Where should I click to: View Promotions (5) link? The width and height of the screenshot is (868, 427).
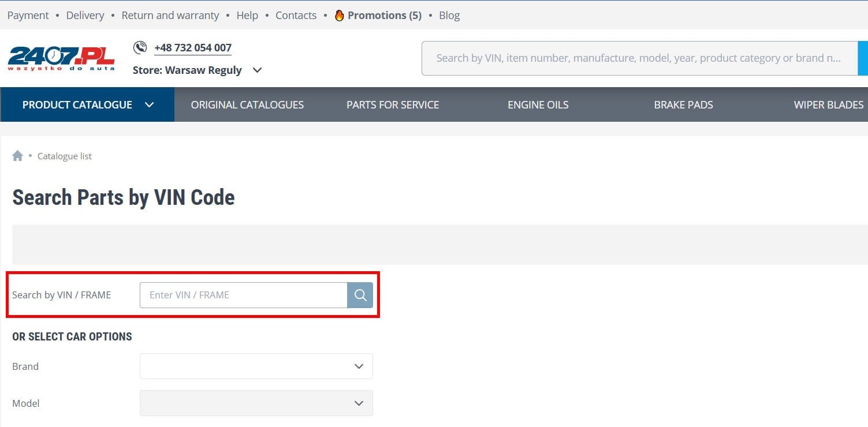click(385, 16)
